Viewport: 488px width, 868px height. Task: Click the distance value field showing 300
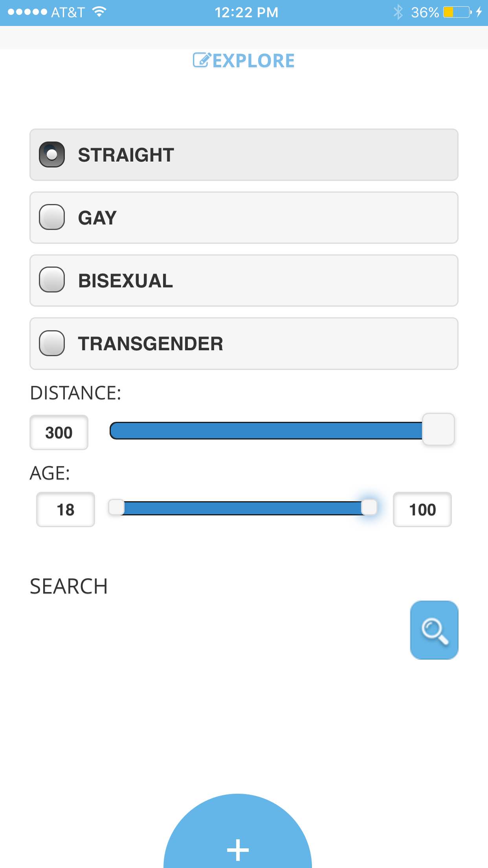(x=59, y=432)
